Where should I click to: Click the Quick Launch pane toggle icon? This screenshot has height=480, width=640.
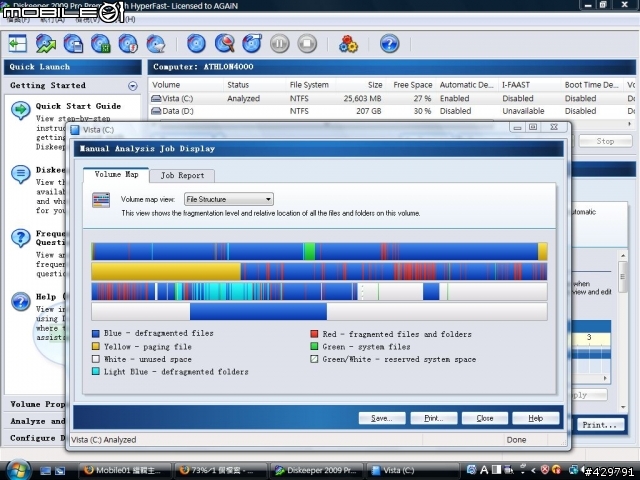pos(18,44)
